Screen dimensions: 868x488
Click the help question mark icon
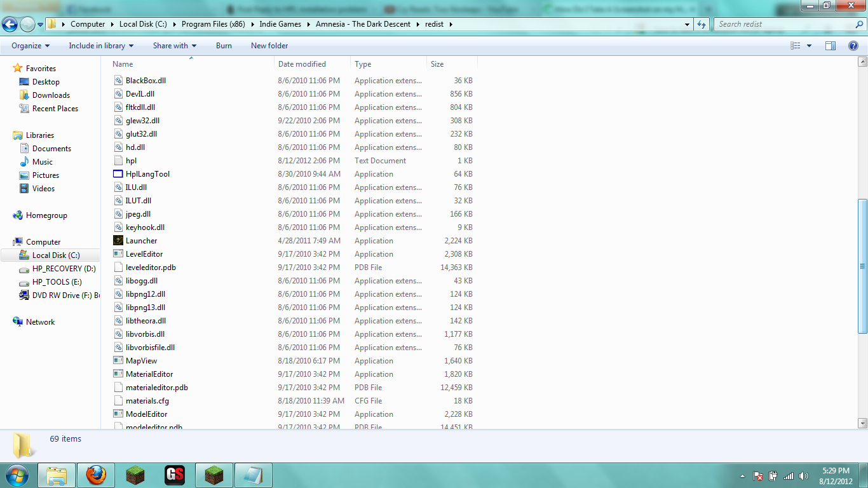tap(853, 46)
